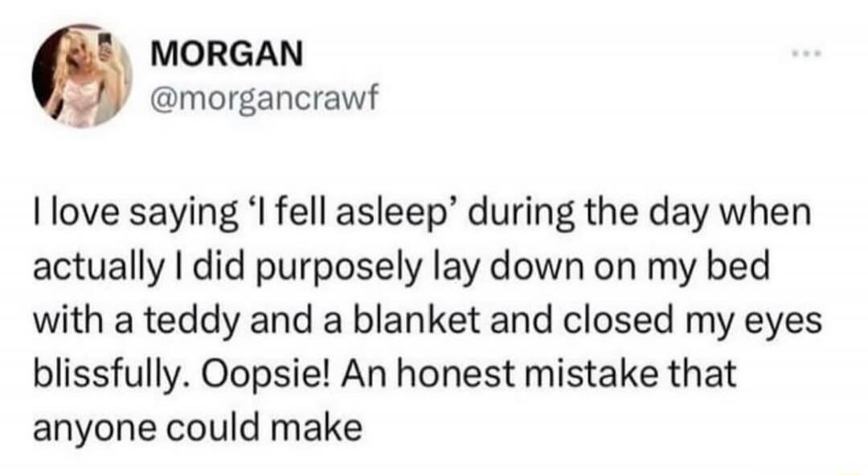Image resolution: width=868 pixels, height=475 pixels.
Task: Open the @morgancrawf handle link
Action: [x=264, y=99]
